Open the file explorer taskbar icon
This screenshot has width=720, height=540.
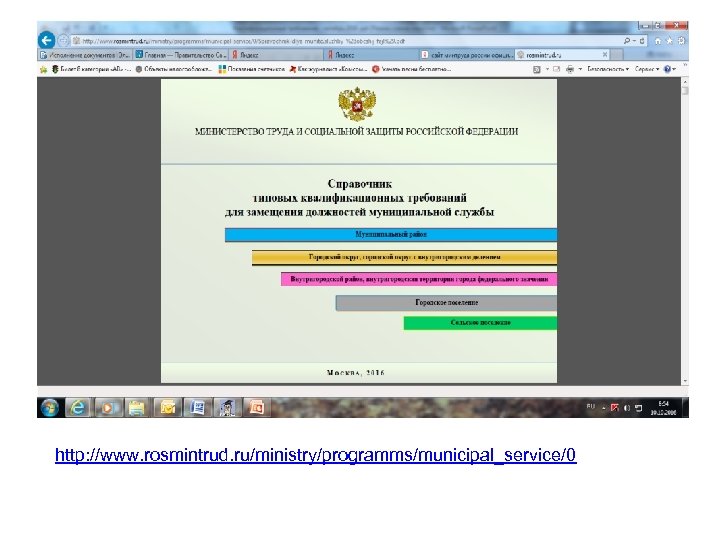pos(137,408)
